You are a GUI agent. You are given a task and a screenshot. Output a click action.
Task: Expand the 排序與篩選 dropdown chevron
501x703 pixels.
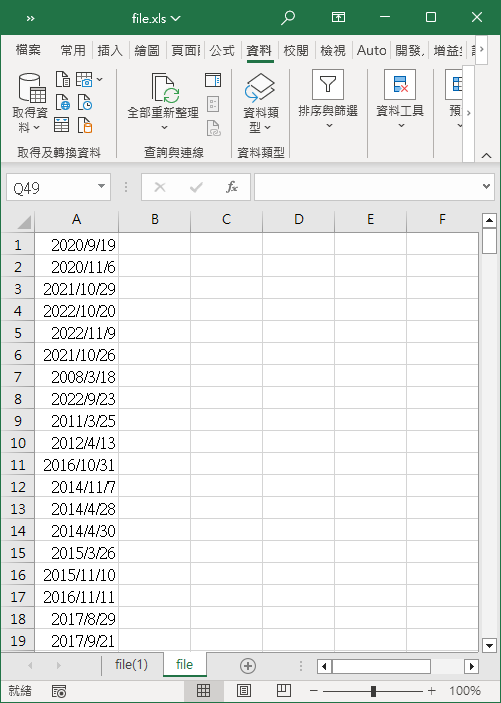[329, 126]
